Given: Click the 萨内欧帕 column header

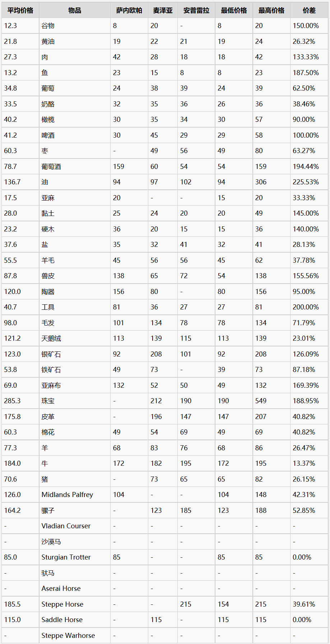Looking at the screenshot, I should 129,10.
